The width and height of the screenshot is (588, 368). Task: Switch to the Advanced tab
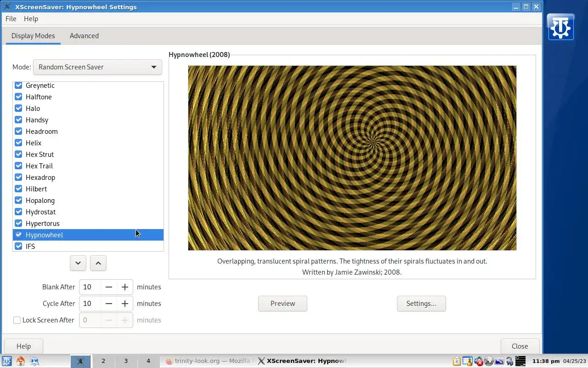[x=84, y=36]
